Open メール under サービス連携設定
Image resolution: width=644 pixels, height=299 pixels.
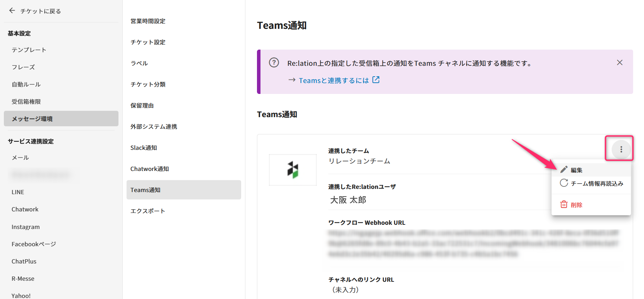[20, 158]
